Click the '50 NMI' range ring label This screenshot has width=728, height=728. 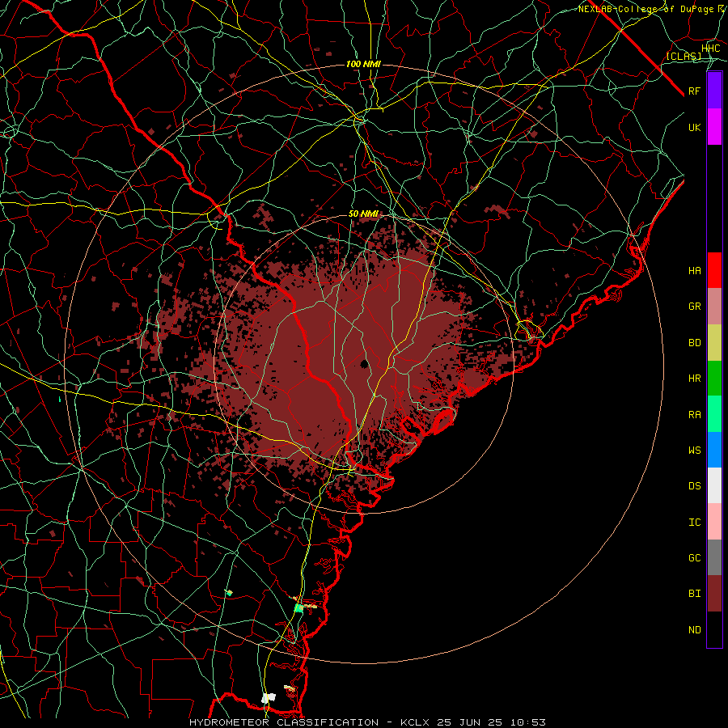[363, 214]
